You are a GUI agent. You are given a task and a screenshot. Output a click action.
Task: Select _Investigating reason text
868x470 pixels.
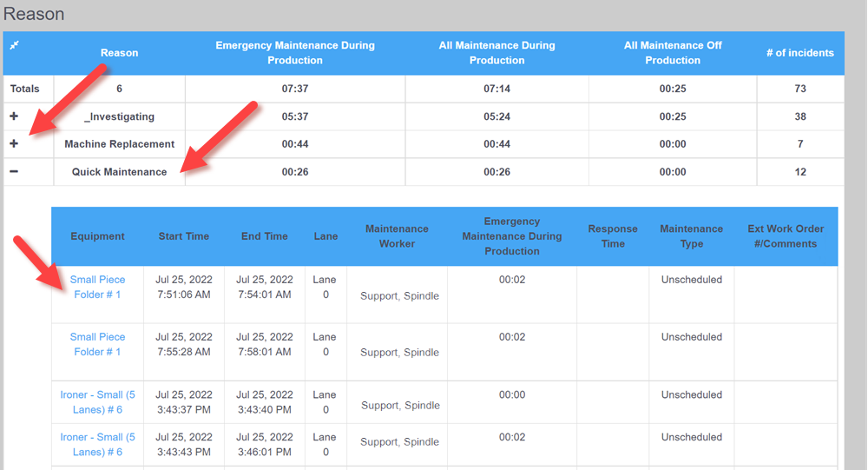[x=119, y=116]
